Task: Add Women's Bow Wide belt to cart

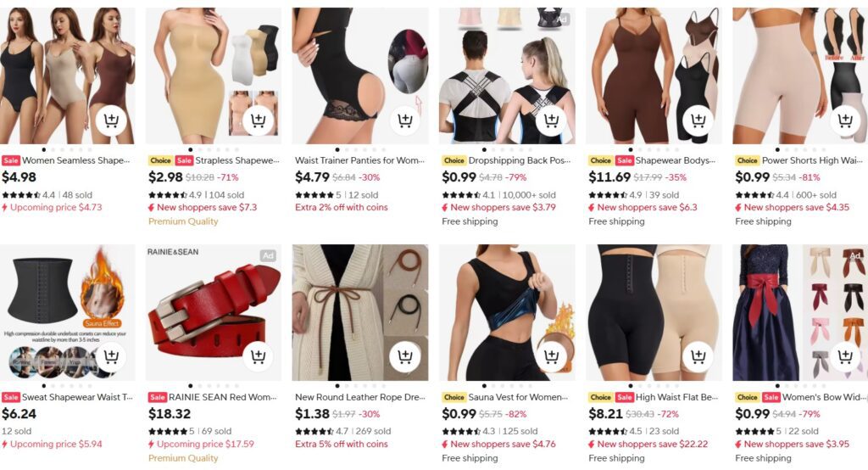Action: (x=845, y=356)
